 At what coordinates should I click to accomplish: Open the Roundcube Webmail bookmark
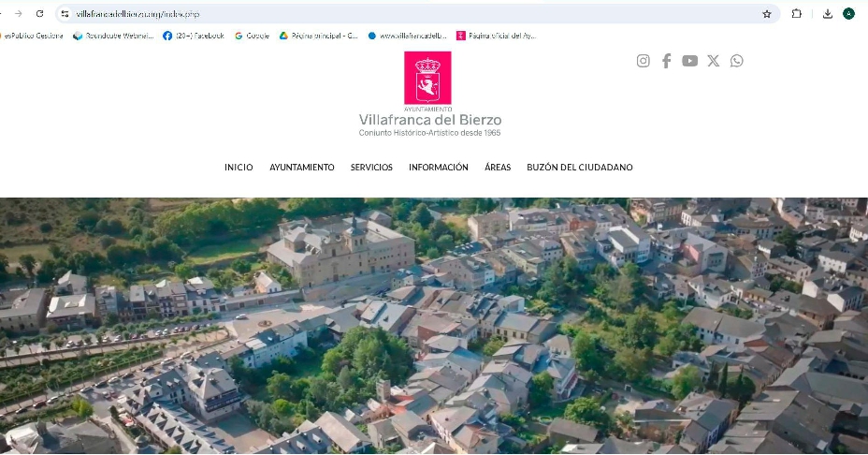(x=113, y=36)
